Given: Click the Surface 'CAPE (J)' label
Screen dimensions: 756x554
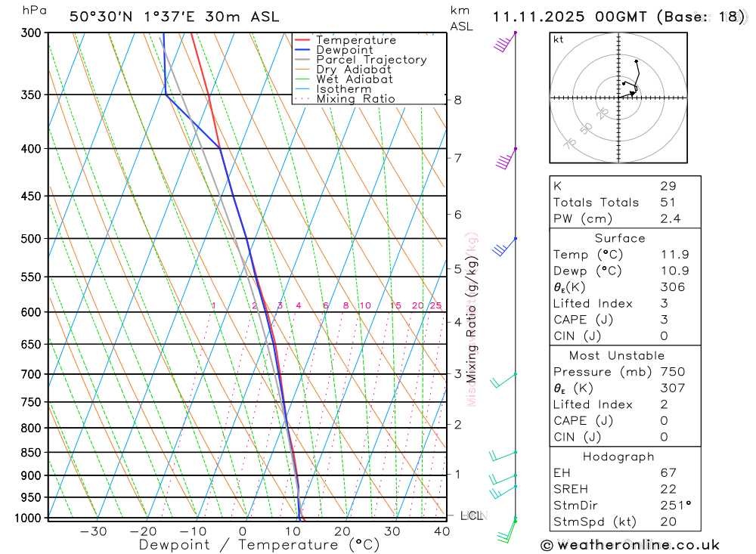Looking at the screenshot, I should [x=583, y=320].
